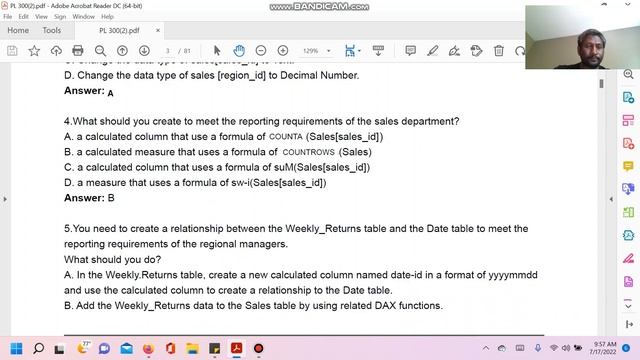Open the Help menu

[x=107, y=17]
